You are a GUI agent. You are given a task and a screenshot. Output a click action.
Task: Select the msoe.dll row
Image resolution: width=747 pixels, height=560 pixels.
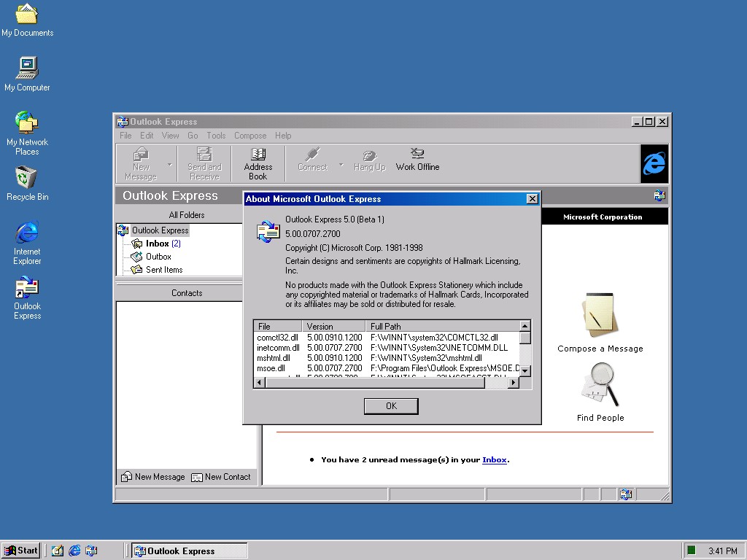387,368
